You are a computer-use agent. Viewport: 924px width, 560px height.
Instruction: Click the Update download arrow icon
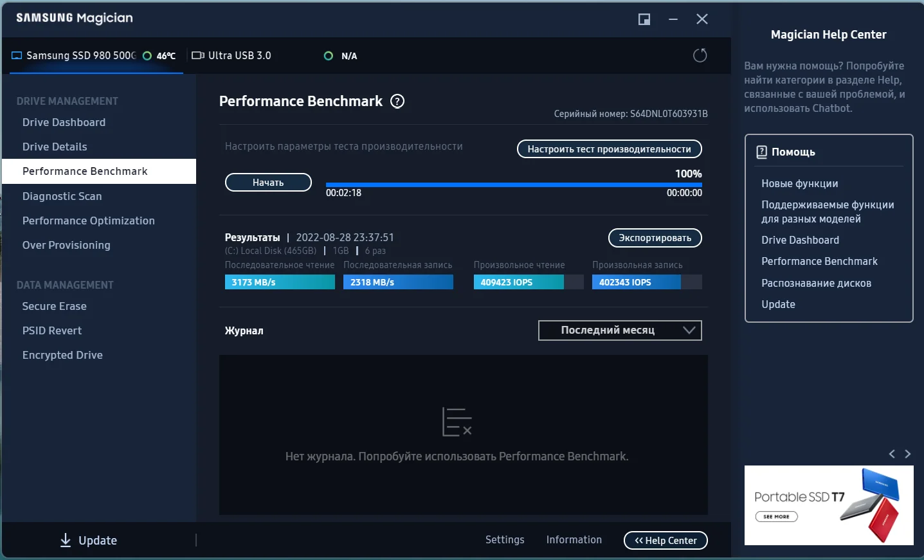click(66, 540)
